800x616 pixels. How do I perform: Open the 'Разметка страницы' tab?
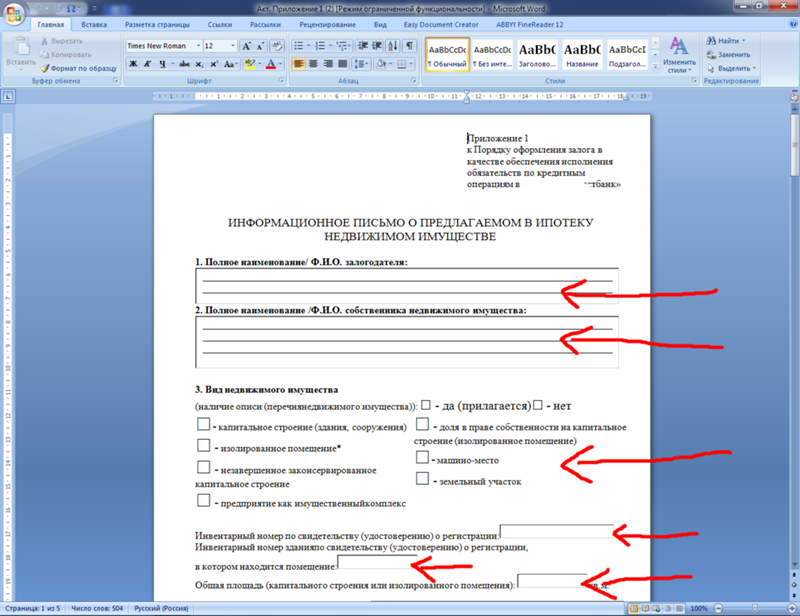coord(157,24)
